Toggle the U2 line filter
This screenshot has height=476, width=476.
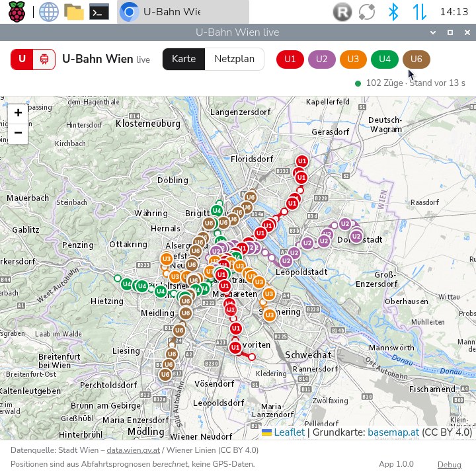(321, 59)
